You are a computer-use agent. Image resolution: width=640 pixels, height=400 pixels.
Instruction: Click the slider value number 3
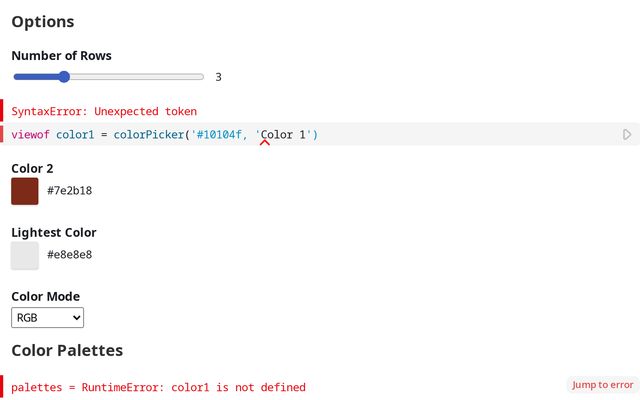click(218, 77)
